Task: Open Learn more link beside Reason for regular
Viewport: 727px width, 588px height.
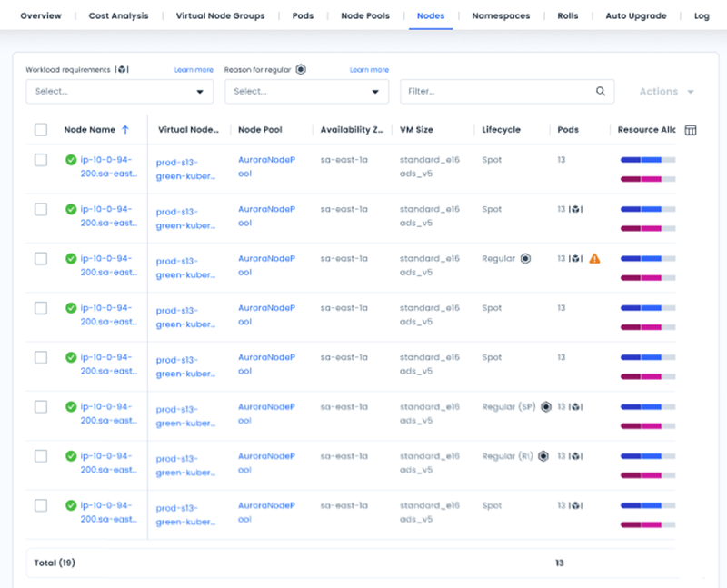Action: pyautogui.click(x=369, y=70)
